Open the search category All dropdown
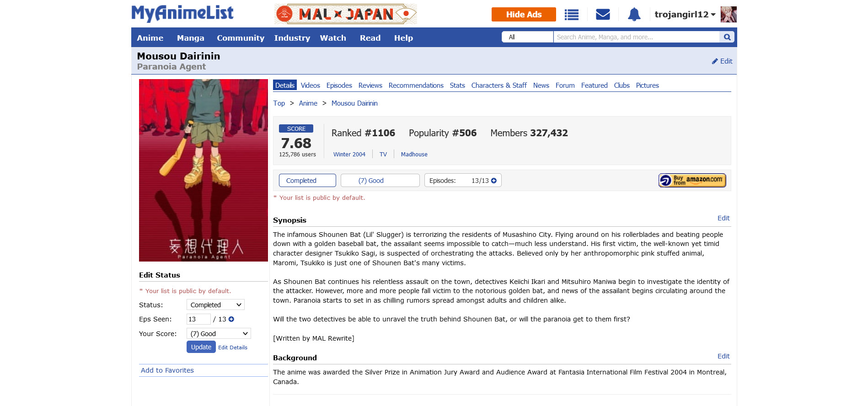This screenshot has height=406, width=868. click(x=528, y=37)
